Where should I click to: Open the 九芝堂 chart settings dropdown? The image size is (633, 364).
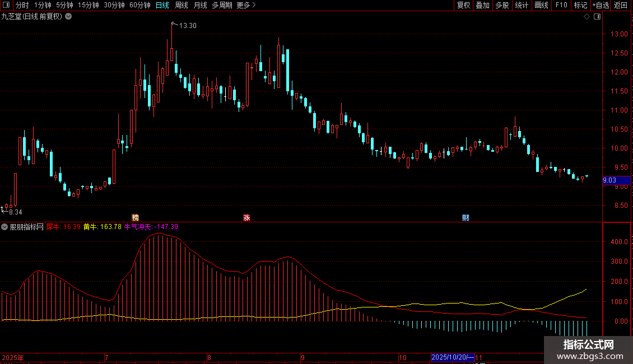pyautogui.click(x=68, y=16)
